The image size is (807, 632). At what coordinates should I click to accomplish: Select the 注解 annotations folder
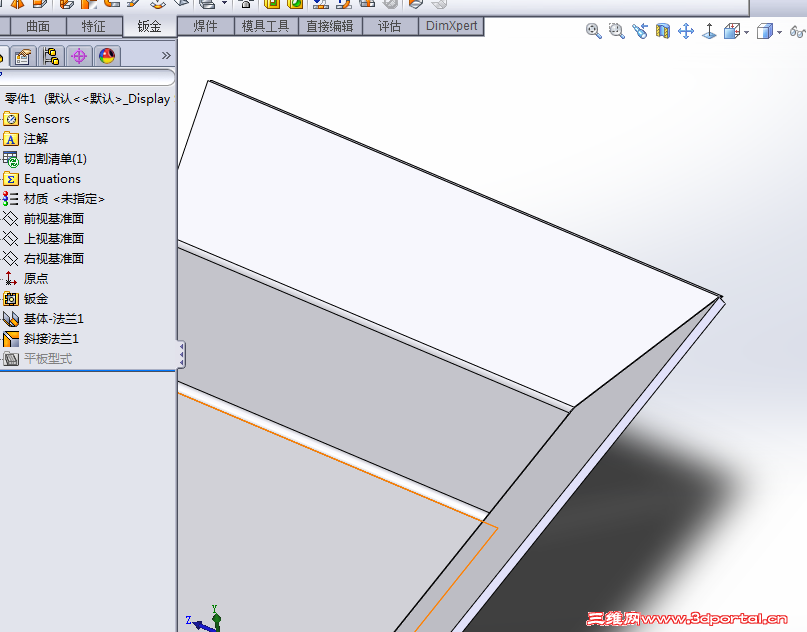[26, 139]
